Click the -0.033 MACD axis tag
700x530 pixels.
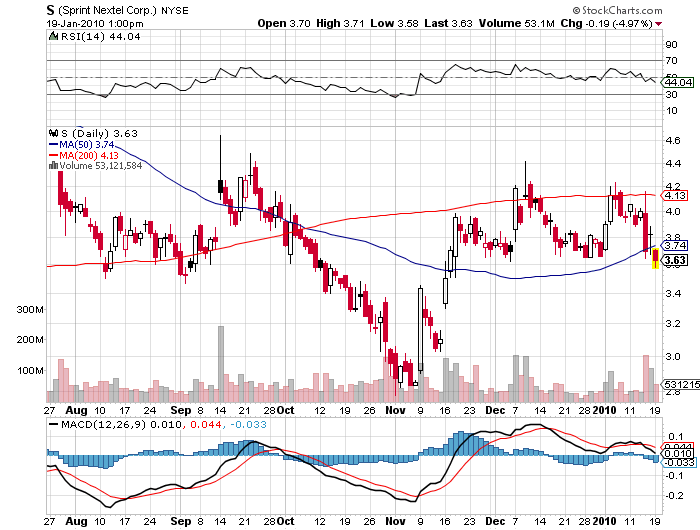point(679,463)
